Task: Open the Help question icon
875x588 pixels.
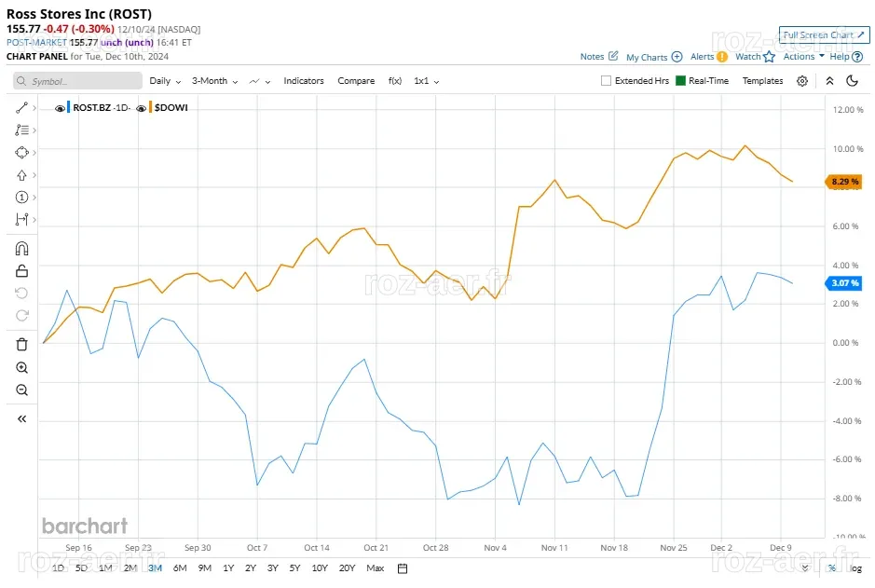Action: 857,56
